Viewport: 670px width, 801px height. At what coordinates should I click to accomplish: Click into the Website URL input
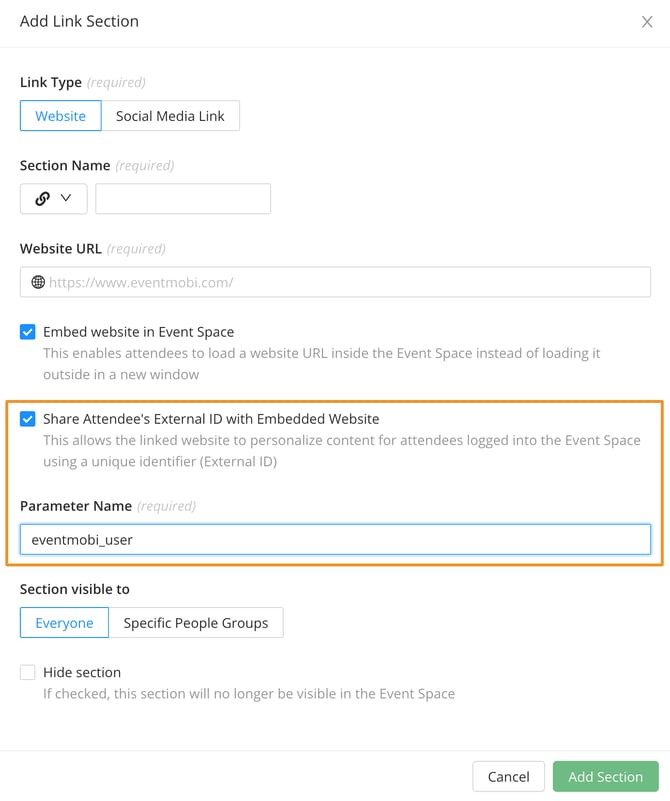tap(345, 282)
